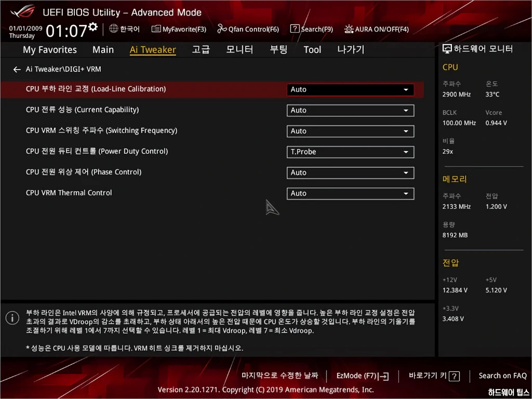Switch to the Tool tab

coord(312,49)
